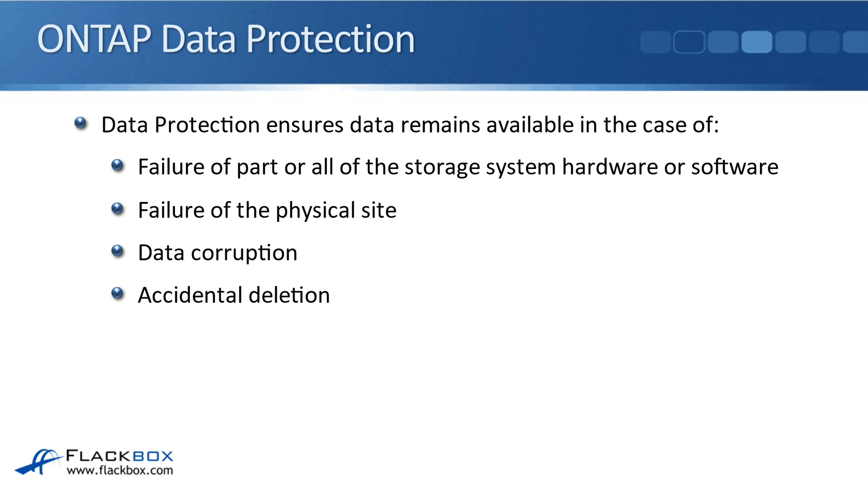This screenshot has width=868, height=488.
Task: Select the "Data Protection ensures data remains available" sentence
Action: tap(410, 125)
